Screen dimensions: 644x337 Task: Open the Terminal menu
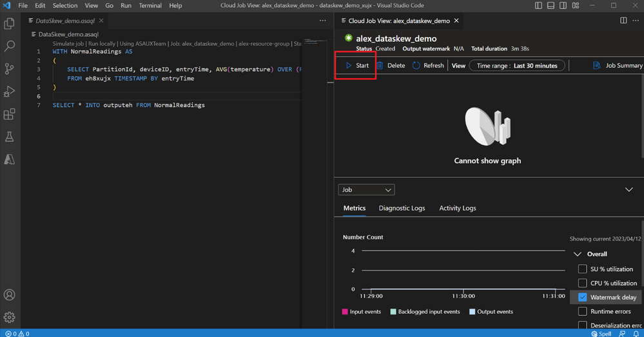[x=150, y=5]
